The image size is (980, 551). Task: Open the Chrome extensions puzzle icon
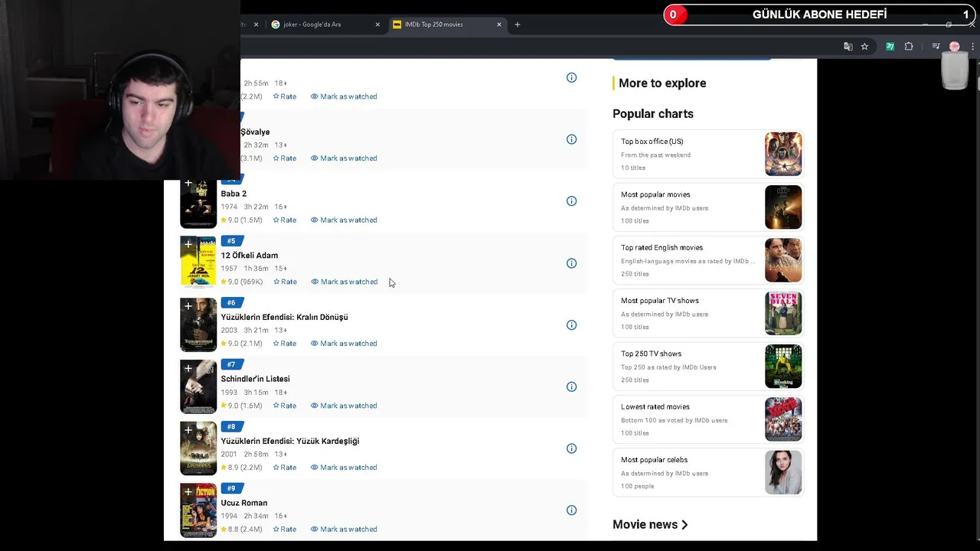[x=909, y=47]
